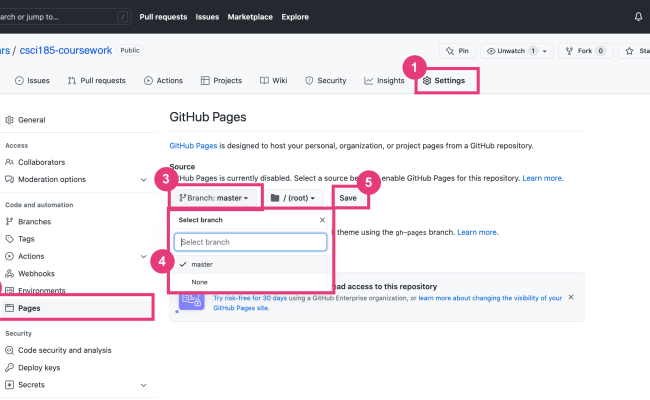650x400 pixels.
Task: Click the Wiki book icon
Action: pyautogui.click(x=264, y=80)
